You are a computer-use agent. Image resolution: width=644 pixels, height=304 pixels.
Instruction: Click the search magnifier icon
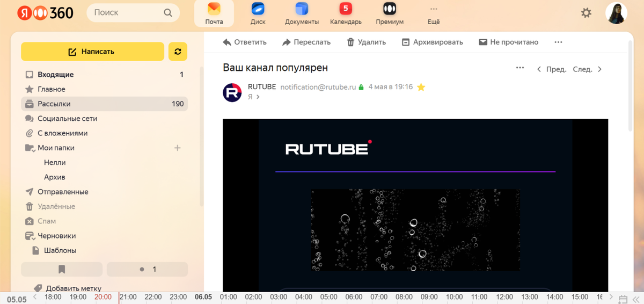click(168, 13)
